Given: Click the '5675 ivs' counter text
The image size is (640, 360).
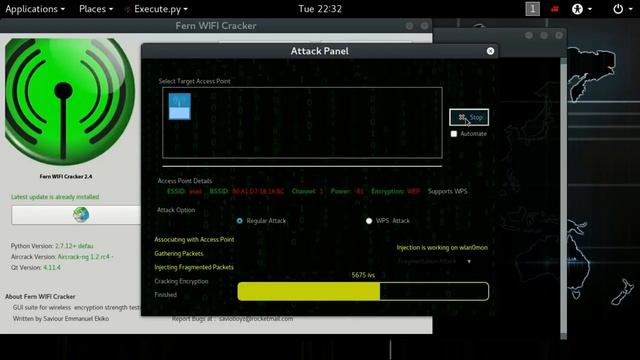Looking at the screenshot, I should point(363,275).
